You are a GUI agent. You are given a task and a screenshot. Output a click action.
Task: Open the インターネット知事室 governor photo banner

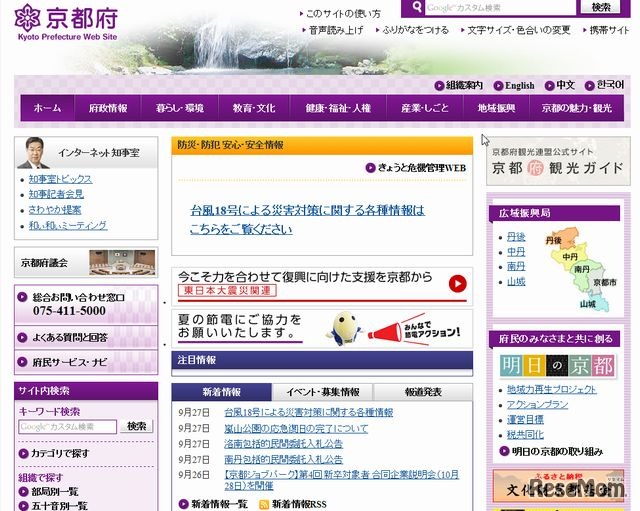pyautogui.click(x=86, y=153)
